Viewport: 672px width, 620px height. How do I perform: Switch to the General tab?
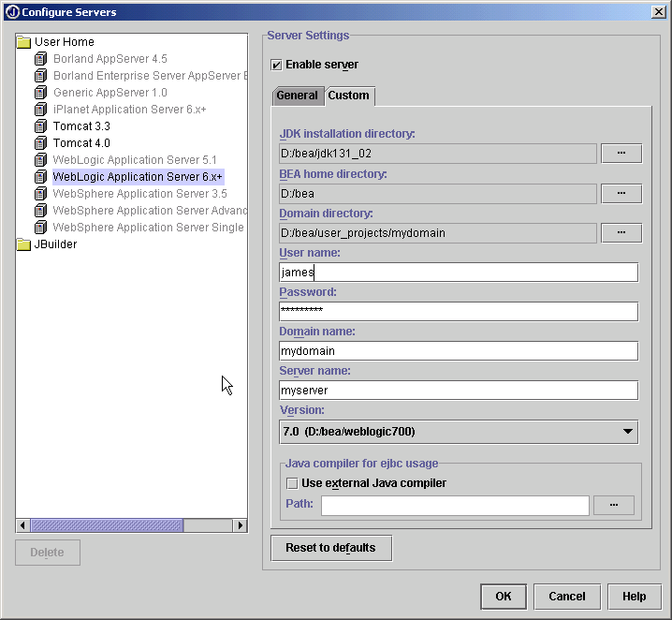click(297, 96)
